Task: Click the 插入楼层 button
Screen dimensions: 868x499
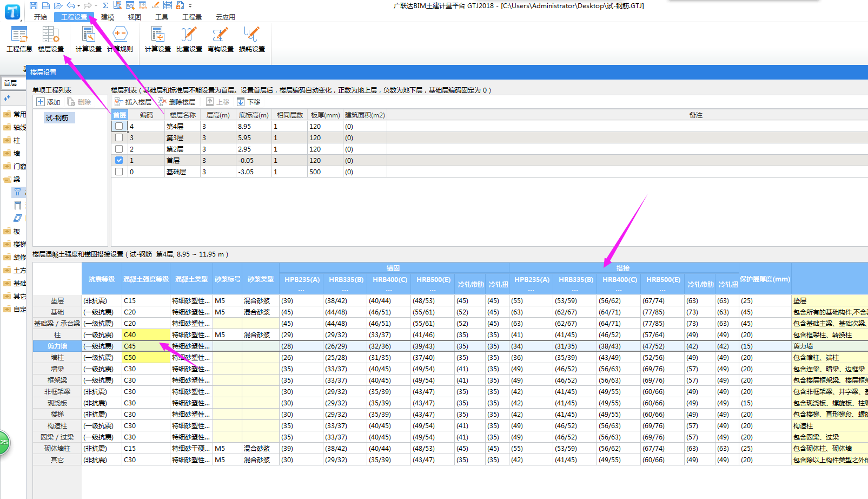Action: 133,102
